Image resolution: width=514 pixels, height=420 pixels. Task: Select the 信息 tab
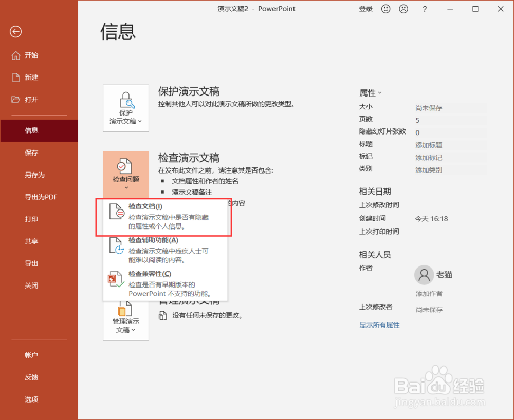click(39, 130)
